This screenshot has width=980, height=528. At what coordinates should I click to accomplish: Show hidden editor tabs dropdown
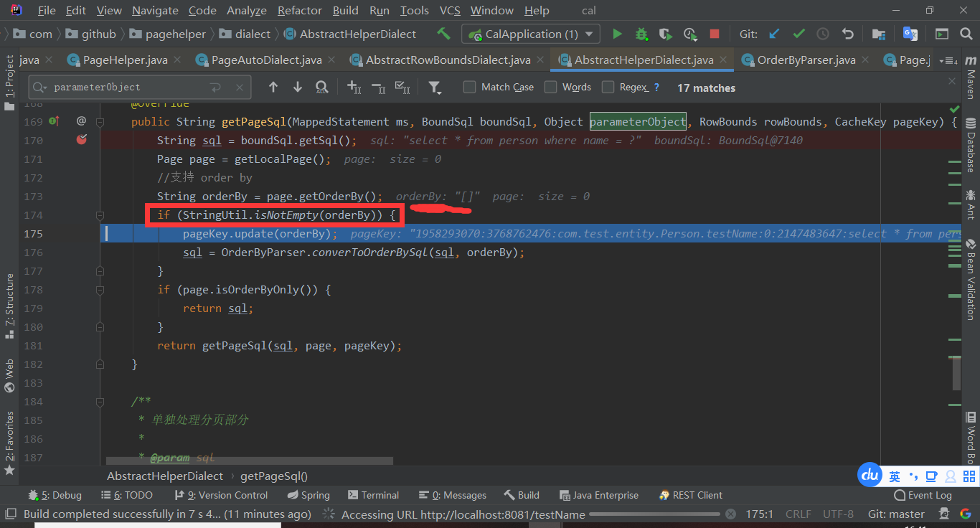(948, 60)
